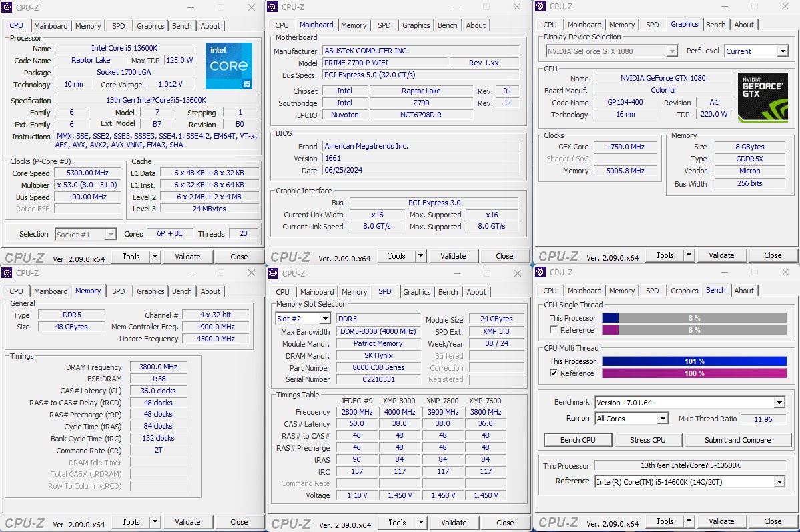Viewport: 800px width, 532px height.
Task: Click the Tools button in the Bench tab window
Action: pyautogui.click(x=665, y=521)
